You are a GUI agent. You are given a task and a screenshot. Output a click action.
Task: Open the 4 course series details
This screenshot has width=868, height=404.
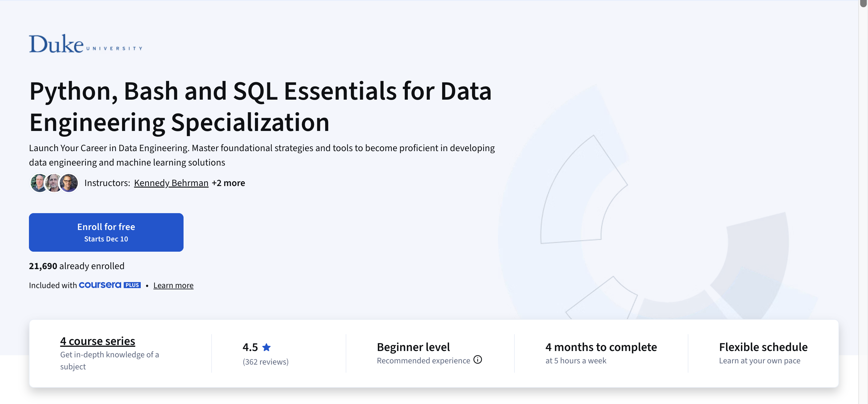click(97, 341)
